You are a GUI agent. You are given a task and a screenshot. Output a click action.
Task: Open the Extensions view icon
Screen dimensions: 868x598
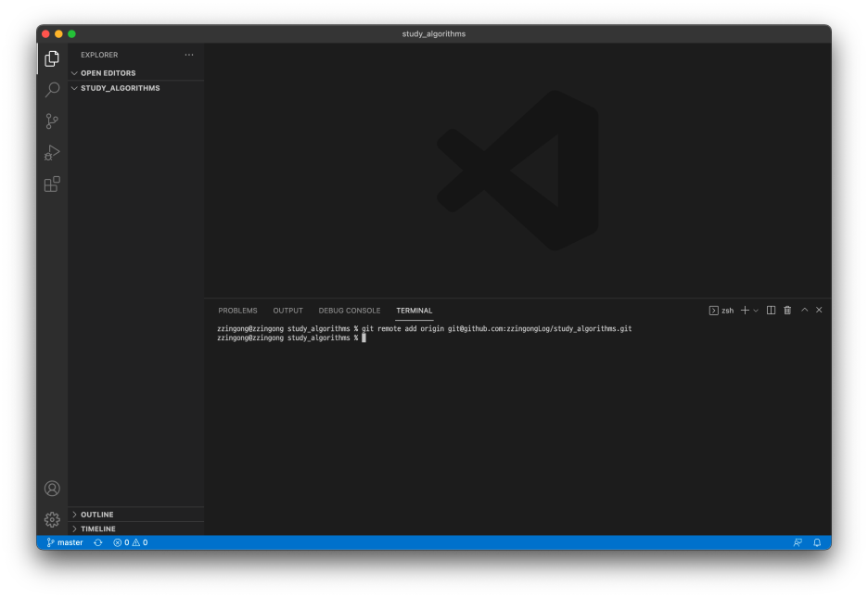(x=52, y=184)
